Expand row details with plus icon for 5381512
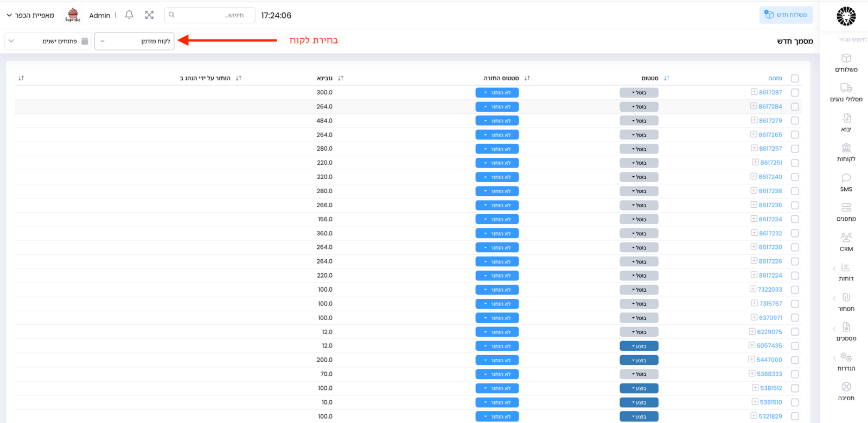 tap(755, 388)
